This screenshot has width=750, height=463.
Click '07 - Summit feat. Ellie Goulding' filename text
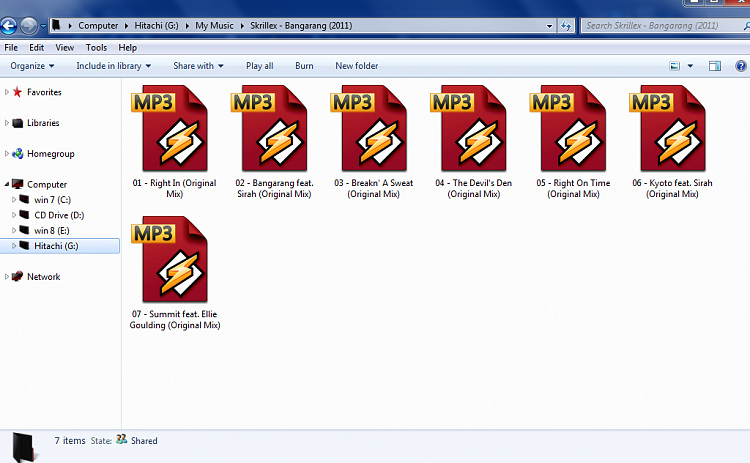pyautogui.click(x=175, y=320)
